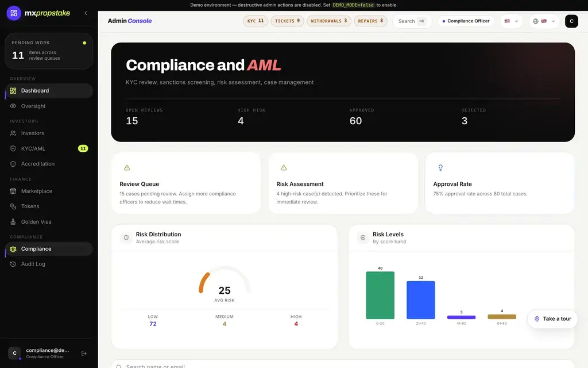Viewport: 588px width, 368px height.
Task: Open the Risk Assessment card title
Action: (x=300, y=184)
